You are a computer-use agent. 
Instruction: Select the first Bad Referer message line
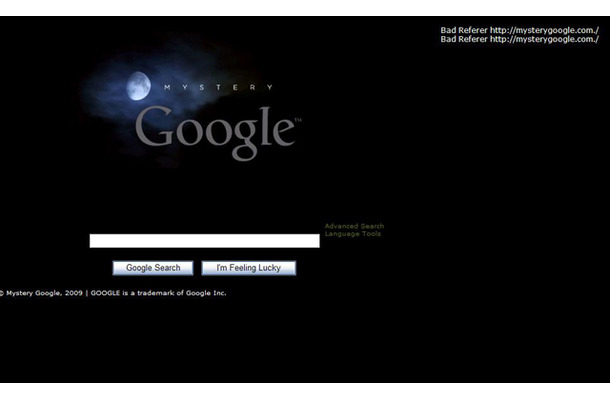pos(520,30)
